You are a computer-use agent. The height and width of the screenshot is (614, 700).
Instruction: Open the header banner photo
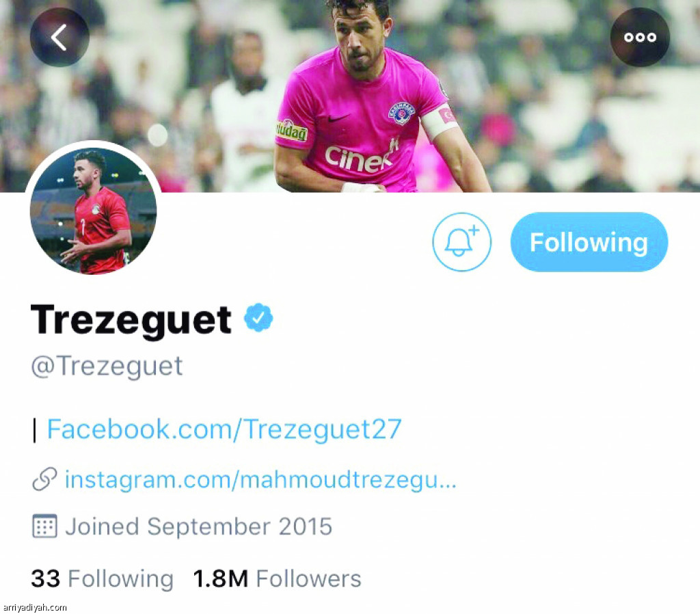coord(350,96)
